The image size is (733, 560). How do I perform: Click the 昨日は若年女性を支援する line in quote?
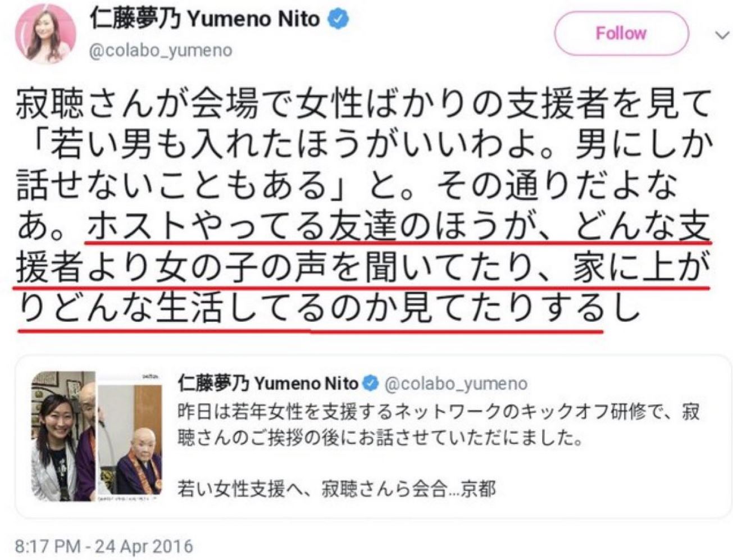(x=439, y=412)
